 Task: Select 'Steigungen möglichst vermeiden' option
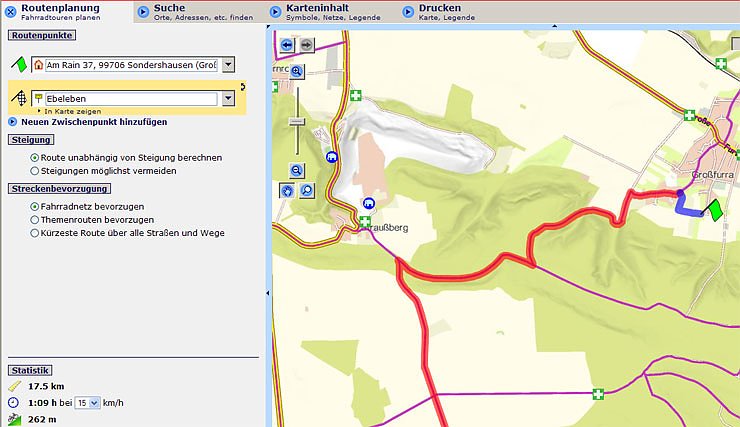point(36,171)
